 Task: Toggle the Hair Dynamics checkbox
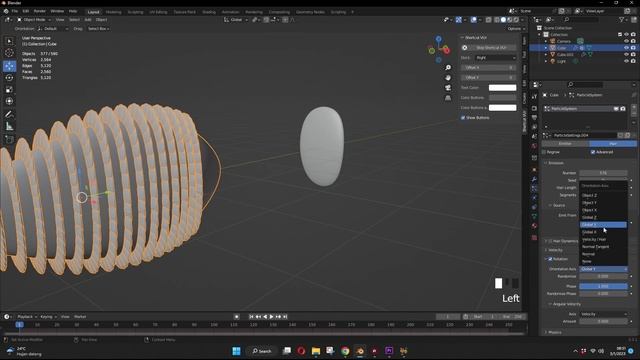(x=550, y=241)
